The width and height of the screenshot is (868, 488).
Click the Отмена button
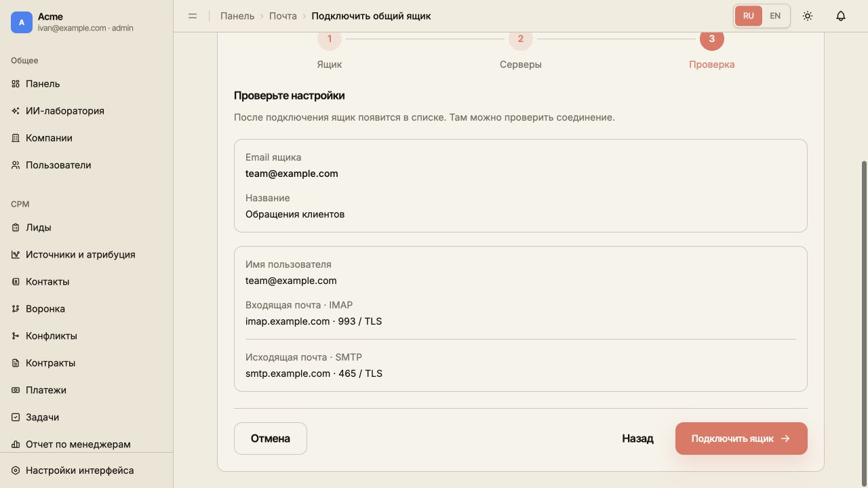(x=271, y=439)
